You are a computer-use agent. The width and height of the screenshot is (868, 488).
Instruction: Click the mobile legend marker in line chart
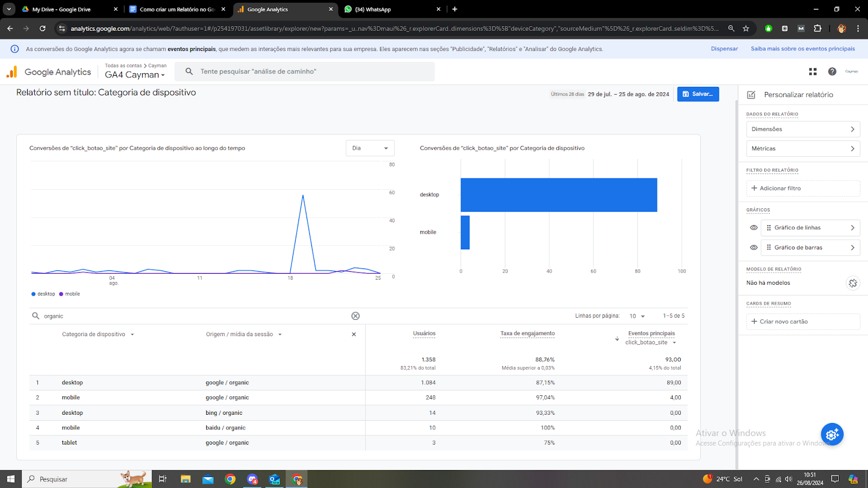pos(61,294)
